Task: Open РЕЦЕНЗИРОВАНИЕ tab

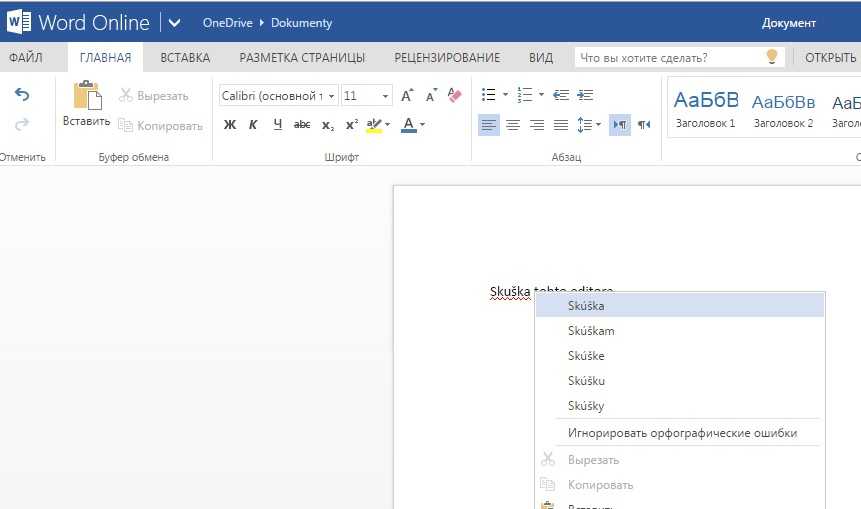Action: tap(447, 58)
